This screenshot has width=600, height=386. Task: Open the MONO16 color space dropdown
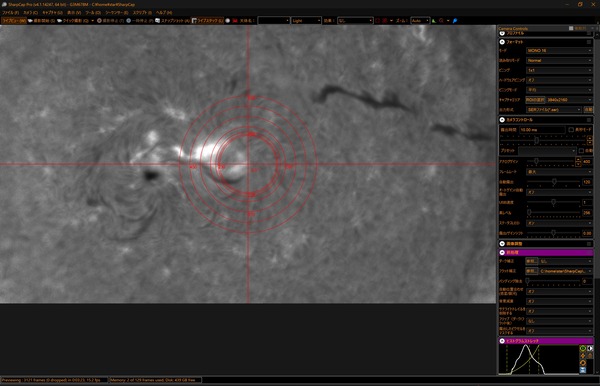pyautogui.click(x=559, y=50)
